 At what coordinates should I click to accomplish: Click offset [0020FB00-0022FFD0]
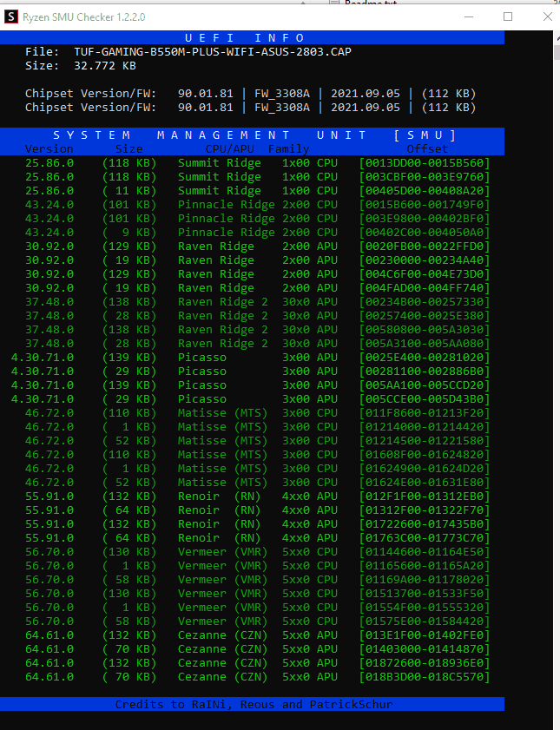[424, 247]
